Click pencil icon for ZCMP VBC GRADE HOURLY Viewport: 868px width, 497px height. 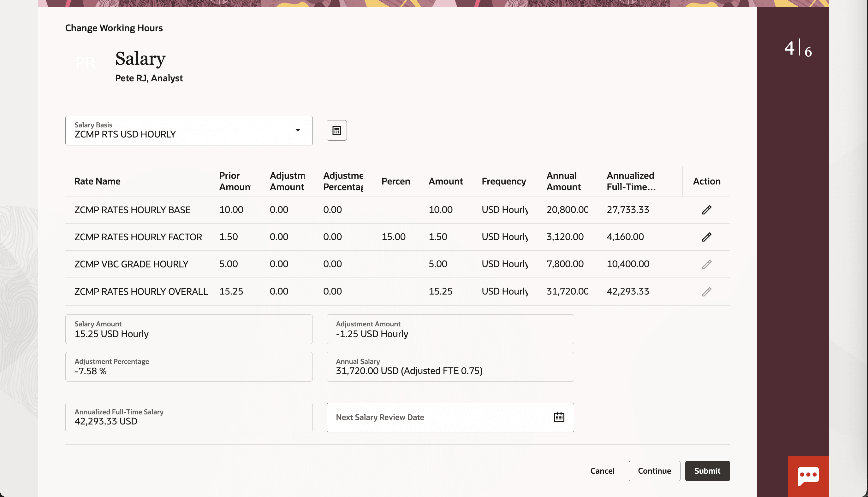[706, 264]
